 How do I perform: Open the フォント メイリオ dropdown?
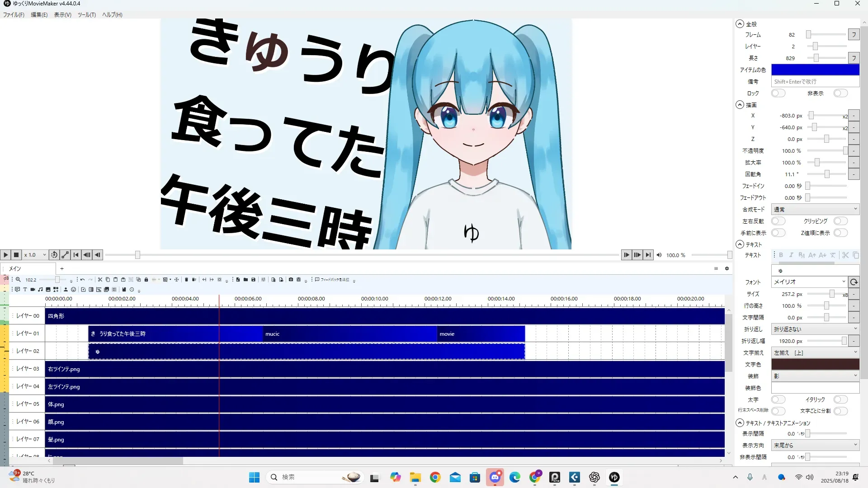(x=809, y=282)
